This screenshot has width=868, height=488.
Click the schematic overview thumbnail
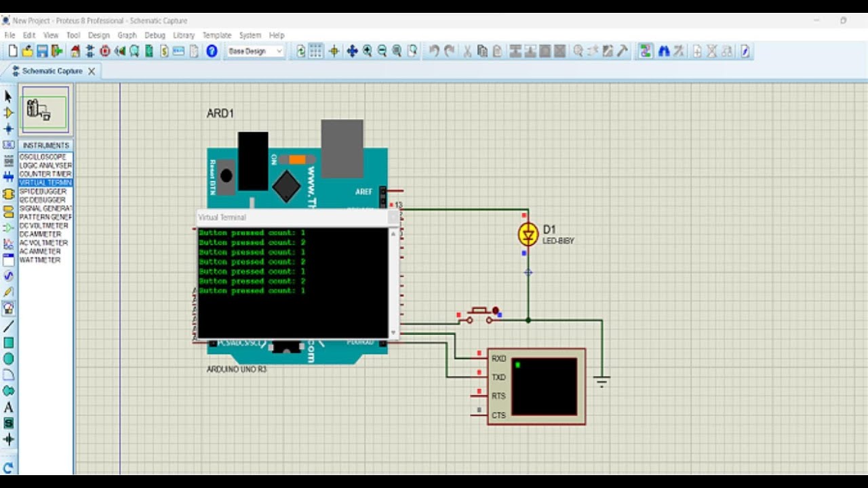coord(45,108)
